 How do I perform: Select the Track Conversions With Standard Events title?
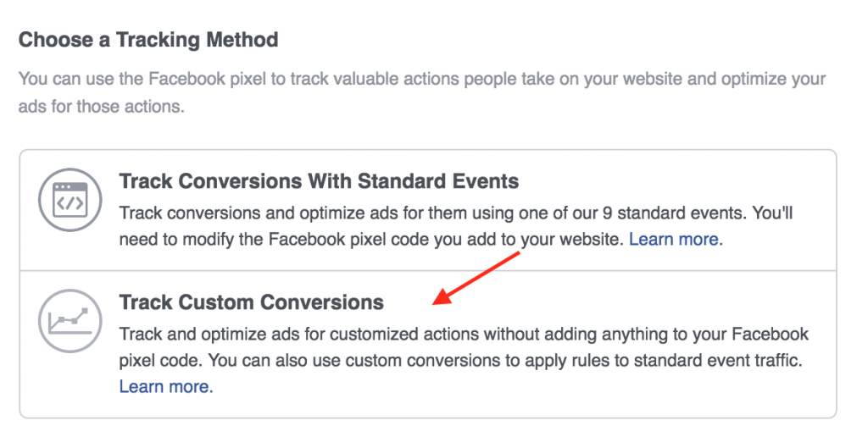coord(319,180)
